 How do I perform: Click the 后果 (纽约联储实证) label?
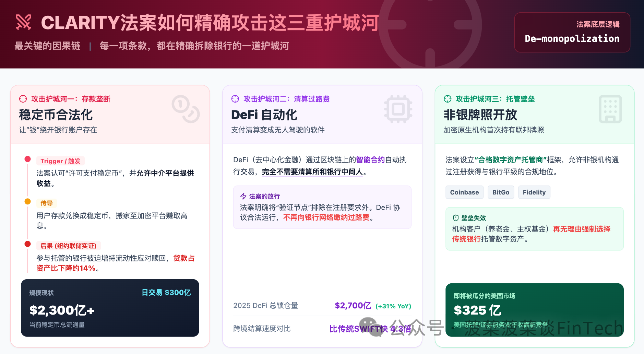pos(68,246)
